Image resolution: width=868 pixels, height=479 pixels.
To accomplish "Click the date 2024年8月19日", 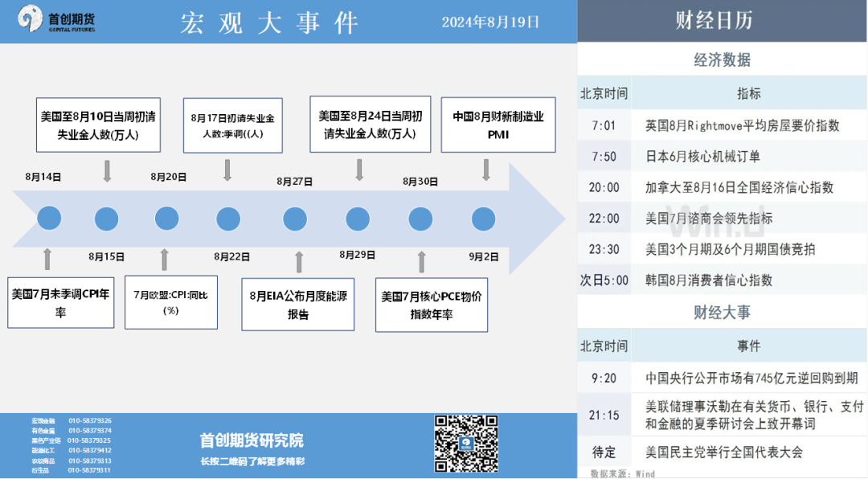I will [x=490, y=23].
